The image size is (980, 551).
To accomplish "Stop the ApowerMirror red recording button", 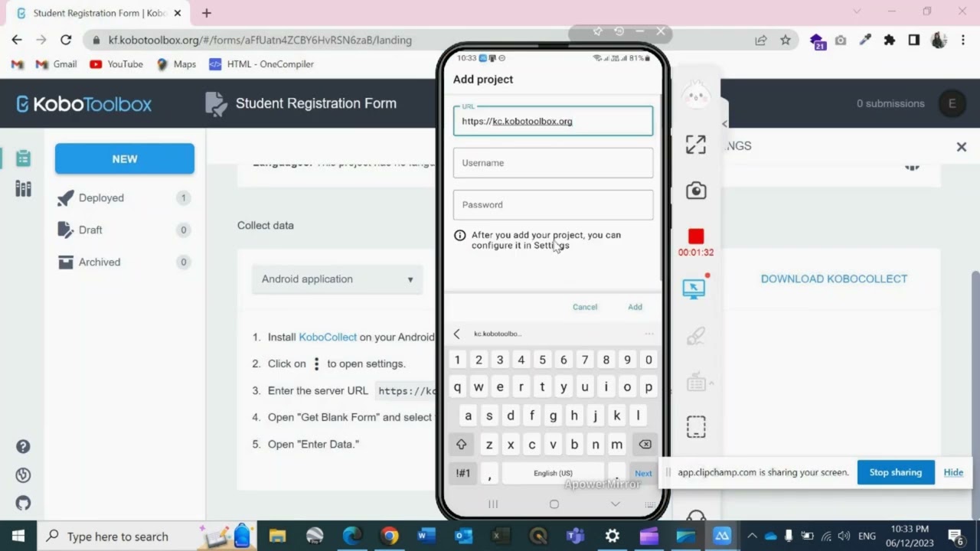I will (x=696, y=236).
